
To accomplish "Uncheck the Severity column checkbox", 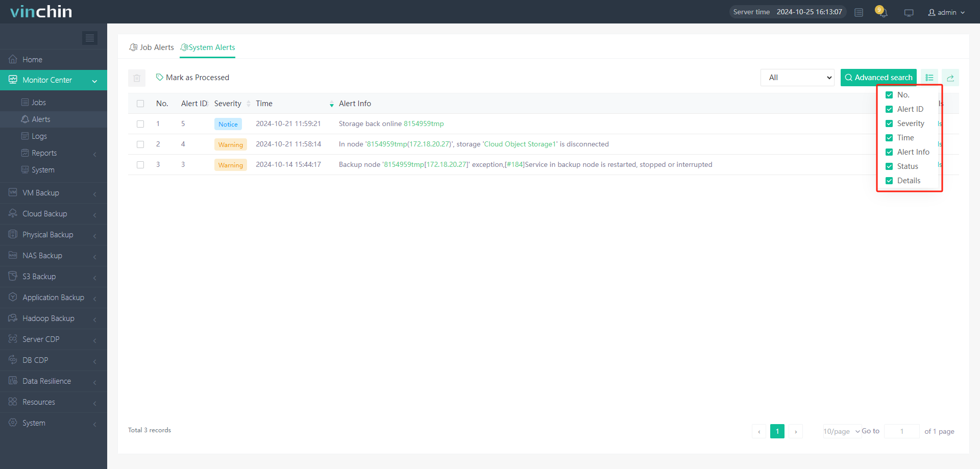I will pos(889,124).
